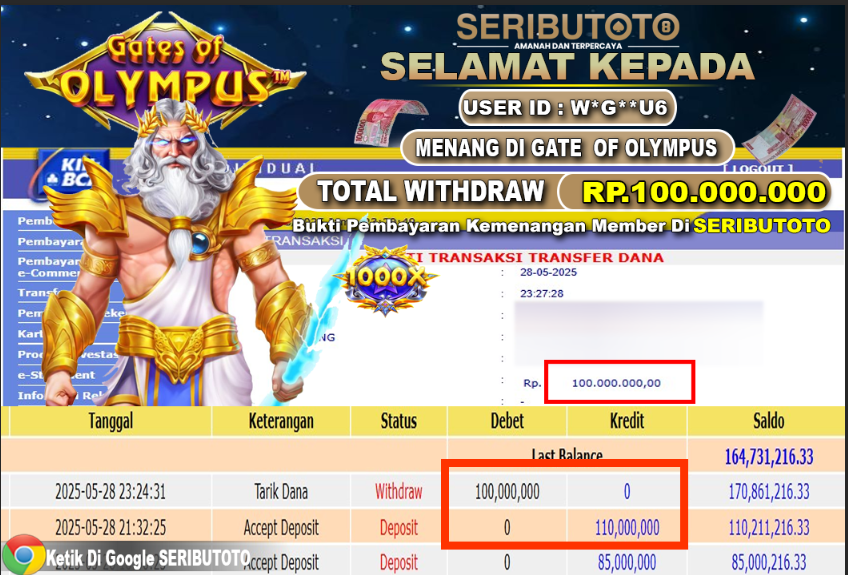Viewport: 848px width, 575px height.
Task: Click the 1000X multiplier badge
Action: [x=385, y=280]
